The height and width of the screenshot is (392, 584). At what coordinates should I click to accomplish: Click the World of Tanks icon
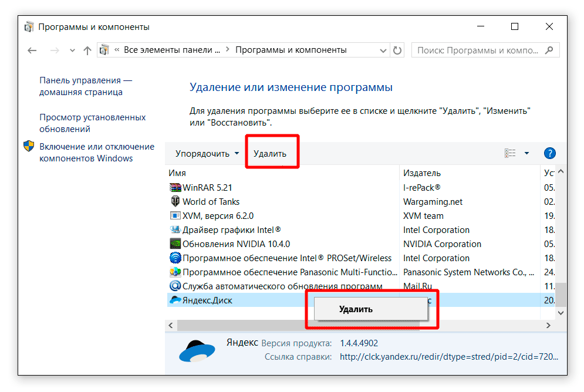(x=175, y=202)
